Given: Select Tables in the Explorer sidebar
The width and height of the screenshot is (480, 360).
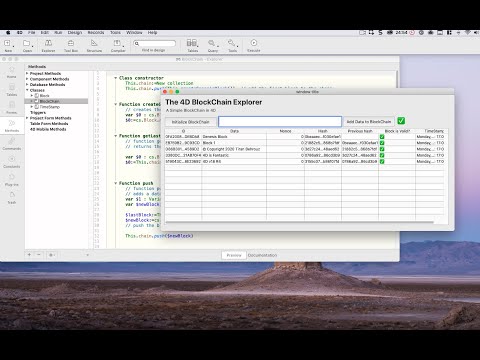Looking at the screenshot, I should click(12, 90).
